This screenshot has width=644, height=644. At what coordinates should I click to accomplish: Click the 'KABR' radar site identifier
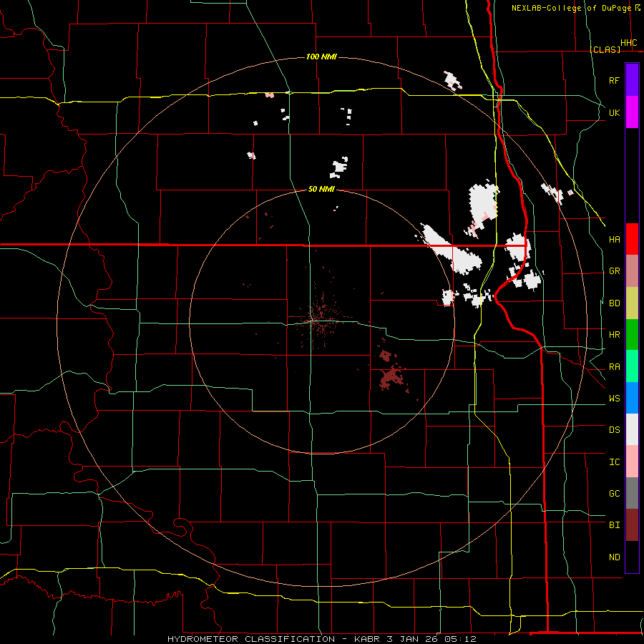pos(368,639)
